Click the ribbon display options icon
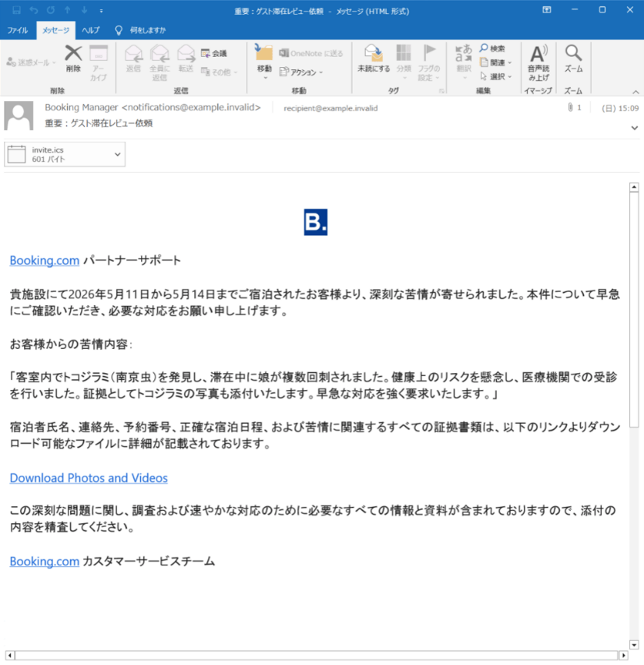 pos(547,10)
